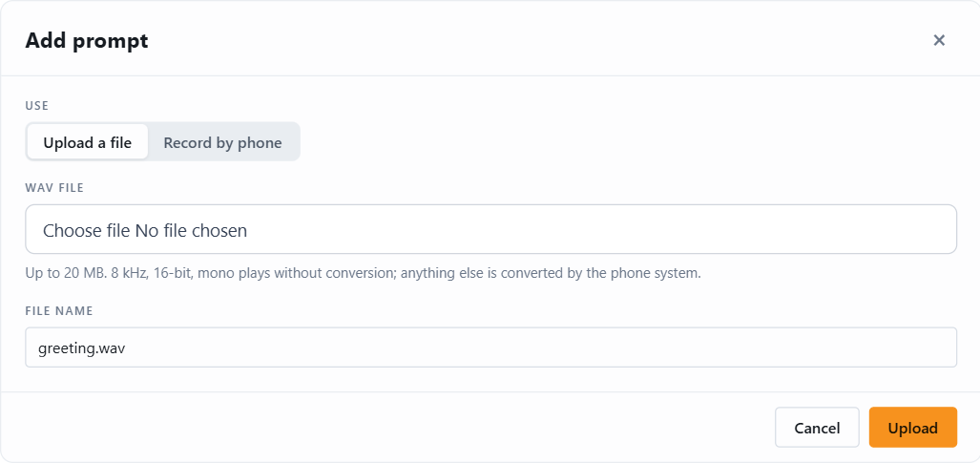Close the Add prompt dialog with X

[x=939, y=41]
